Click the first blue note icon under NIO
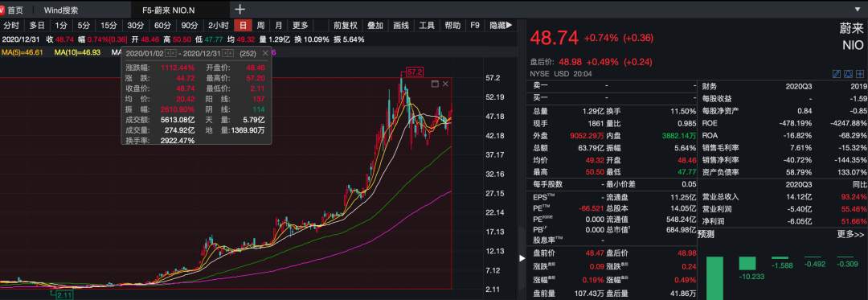Image resolution: width=868 pixels, height=300 pixels. (837, 74)
